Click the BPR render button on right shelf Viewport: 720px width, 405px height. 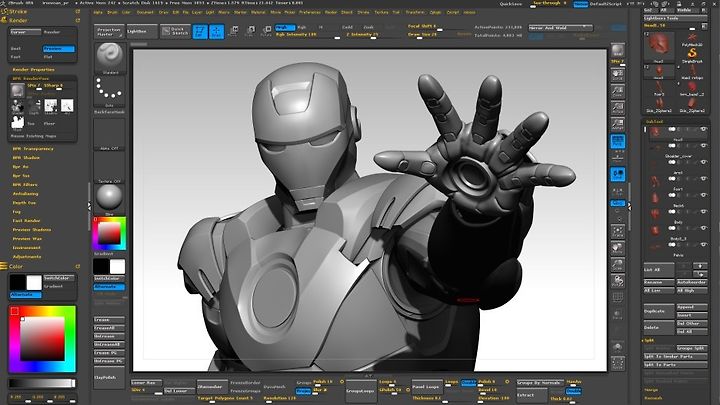click(618, 51)
